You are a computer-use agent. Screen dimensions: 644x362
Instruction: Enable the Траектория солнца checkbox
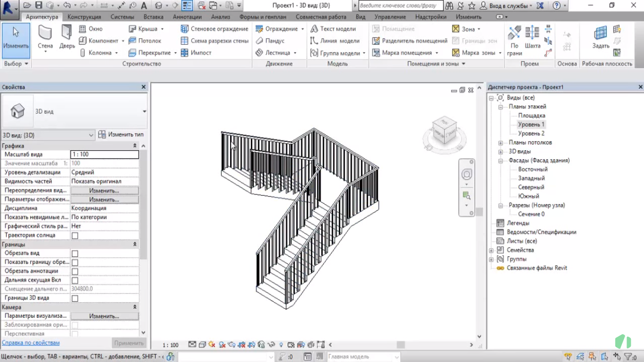[74, 236]
